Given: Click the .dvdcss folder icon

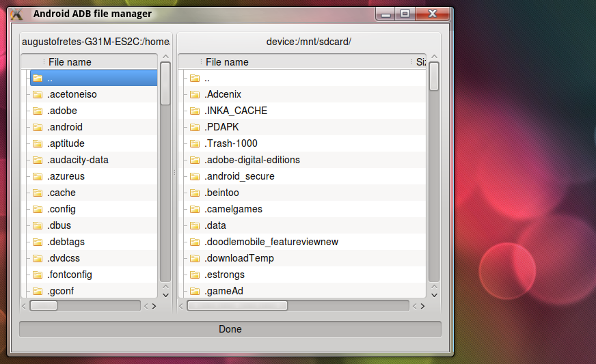Looking at the screenshot, I should pos(37,258).
